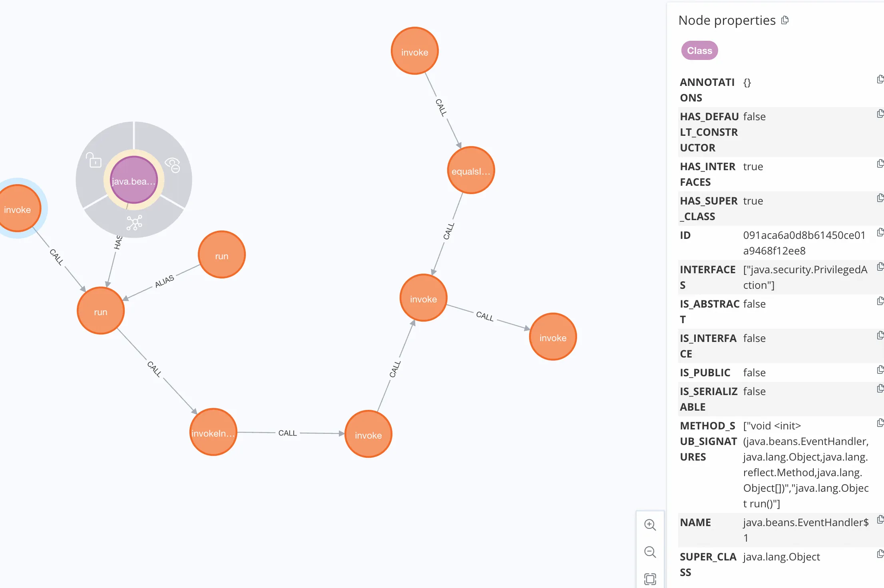This screenshot has height=588, width=884.
Task: Click the topmost invoke node
Action: click(414, 52)
